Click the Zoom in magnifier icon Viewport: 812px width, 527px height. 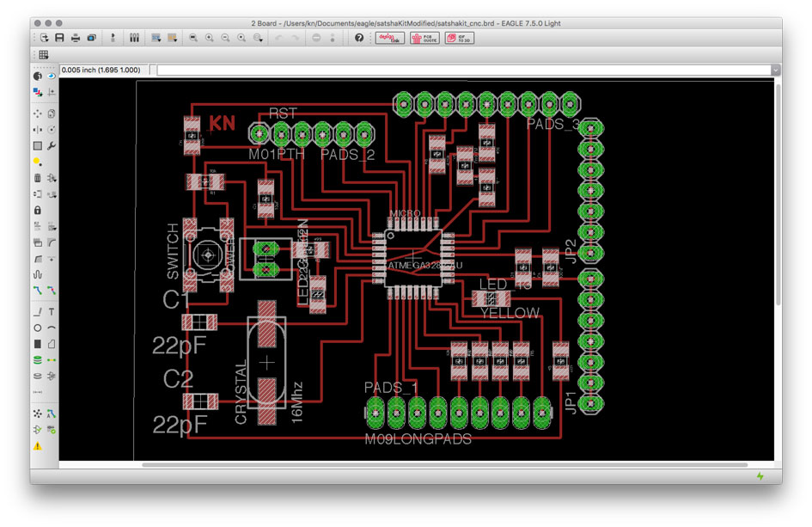pos(209,38)
